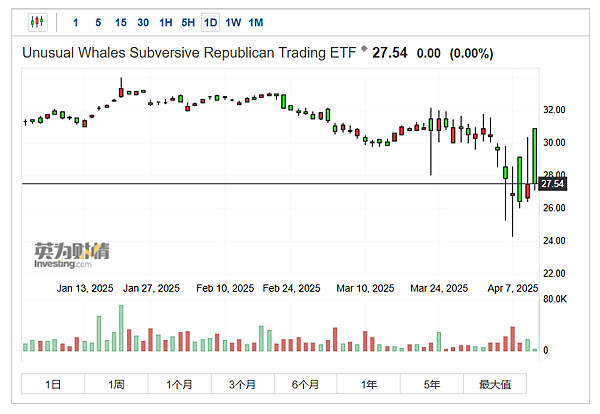Screen dimensions: 600x414
Task: Click the Apr 7, 2025 date label
Action: [513, 288]
